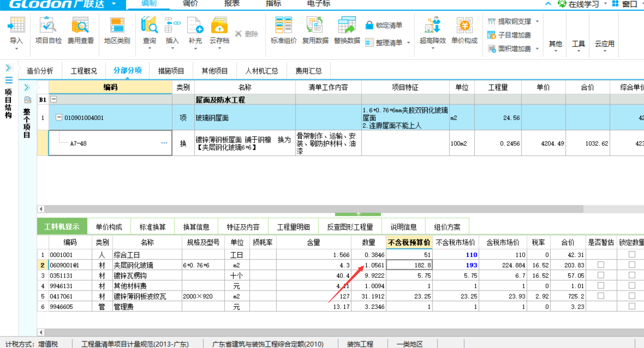
Task: Click the ellipsis button in A7-48 cell
Action: tap(164, 143)
